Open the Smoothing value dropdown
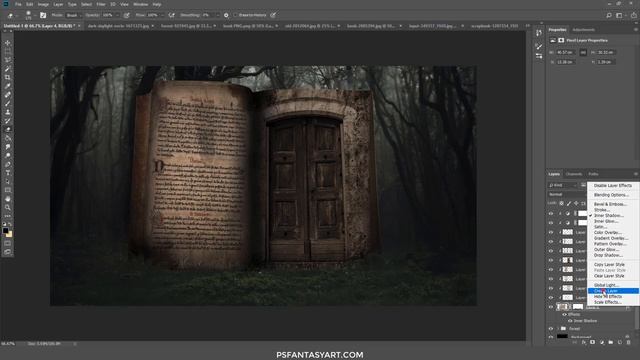 coord(217,15)
